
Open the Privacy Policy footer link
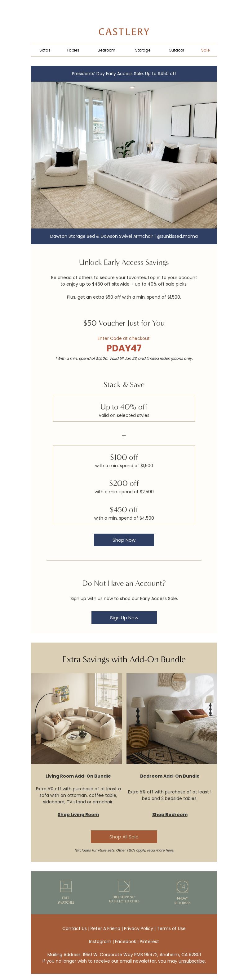click(x=138, y=929)
